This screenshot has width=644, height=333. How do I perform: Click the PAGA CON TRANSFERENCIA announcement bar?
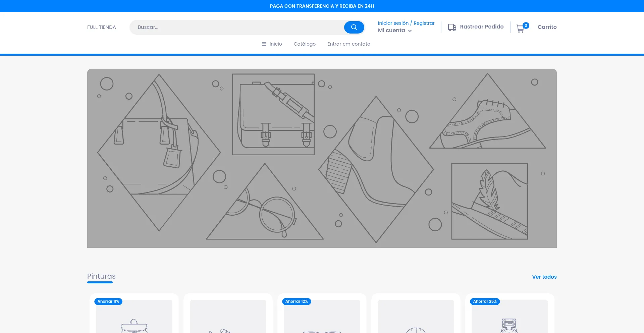[x=322, y=6]
